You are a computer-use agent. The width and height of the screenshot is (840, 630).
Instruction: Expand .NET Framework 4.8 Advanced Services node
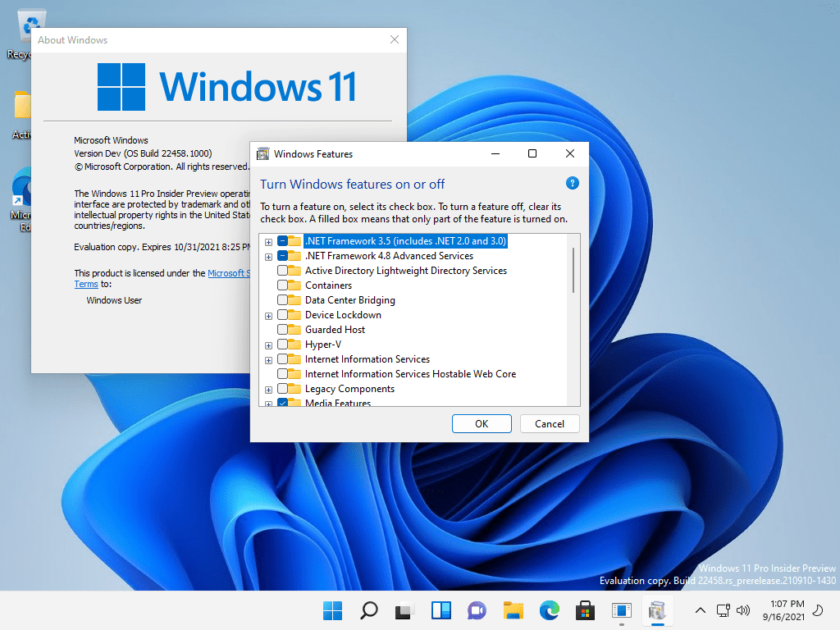pos(268,257)
